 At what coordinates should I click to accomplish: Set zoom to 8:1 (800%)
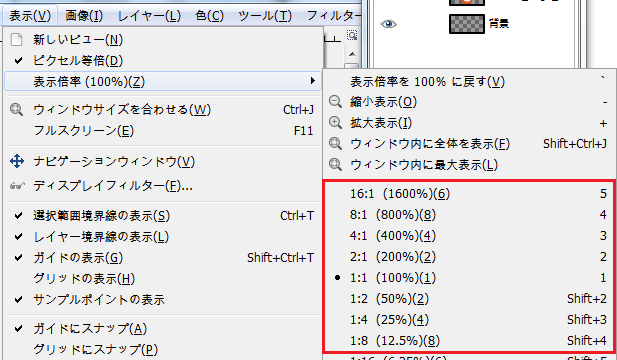[x=469, y=215]
